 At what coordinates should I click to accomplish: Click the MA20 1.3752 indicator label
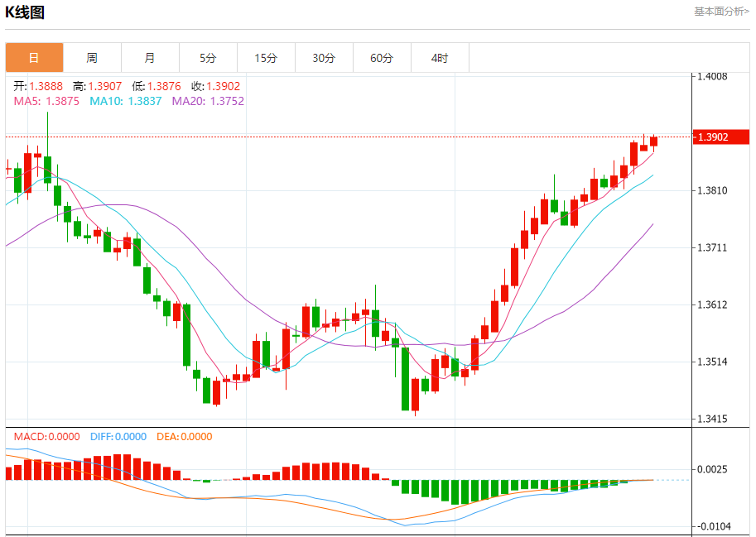point(208,101)
